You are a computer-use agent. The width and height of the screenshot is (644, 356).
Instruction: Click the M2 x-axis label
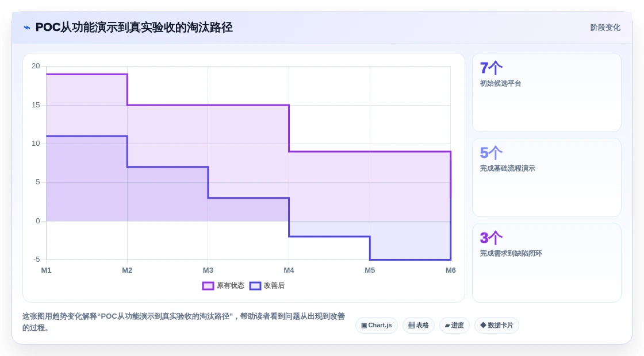(127, 270)
